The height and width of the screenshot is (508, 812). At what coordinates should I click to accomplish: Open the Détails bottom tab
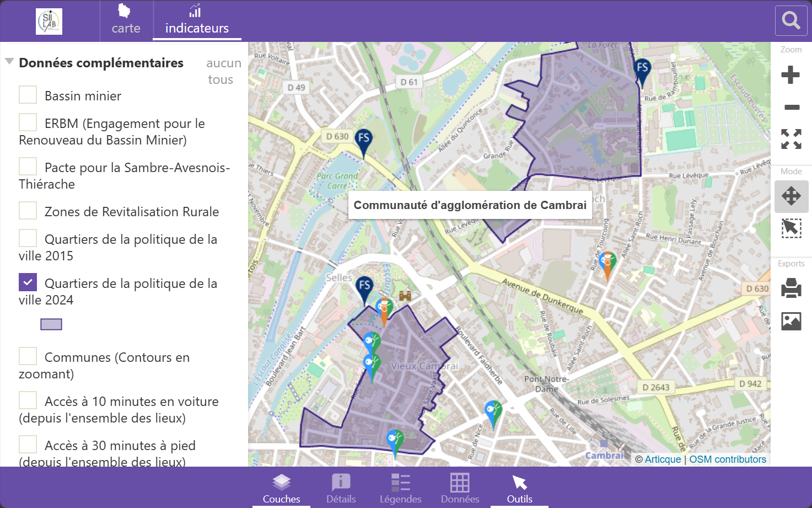pos(341,488)
